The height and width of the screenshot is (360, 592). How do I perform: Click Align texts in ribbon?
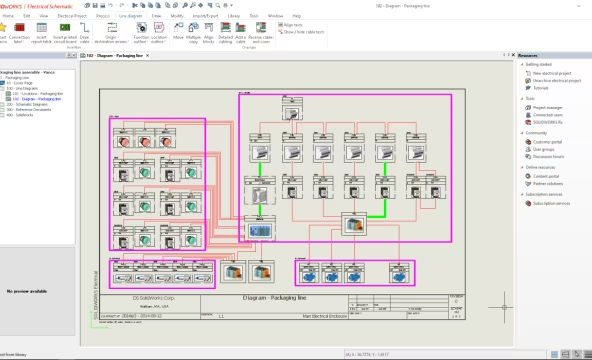click(290, 25)
